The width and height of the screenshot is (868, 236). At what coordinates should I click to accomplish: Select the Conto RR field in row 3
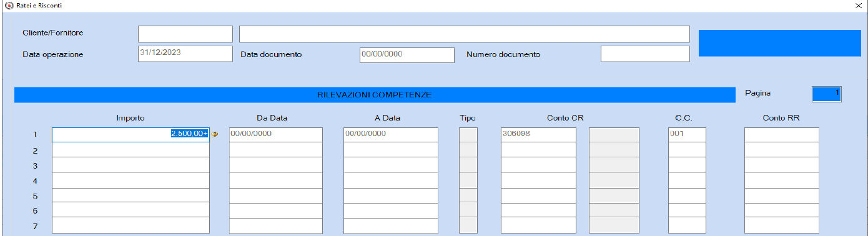pos(781,165)
